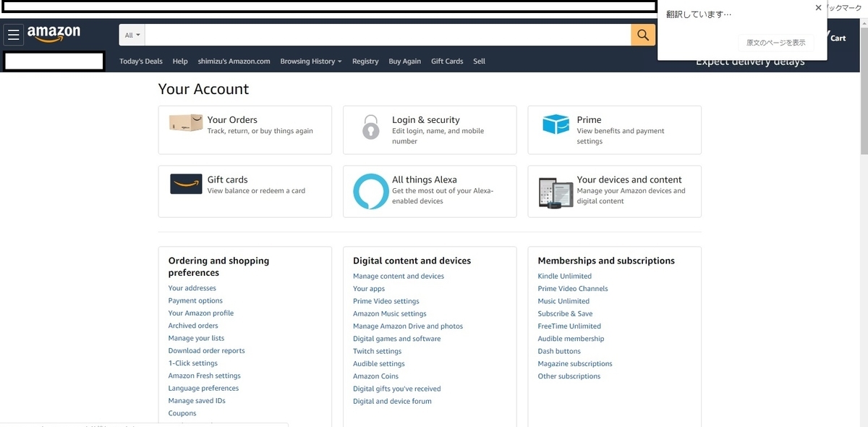
Task: Open Digital gifts you've received link
Action: (x=396, y=389)
